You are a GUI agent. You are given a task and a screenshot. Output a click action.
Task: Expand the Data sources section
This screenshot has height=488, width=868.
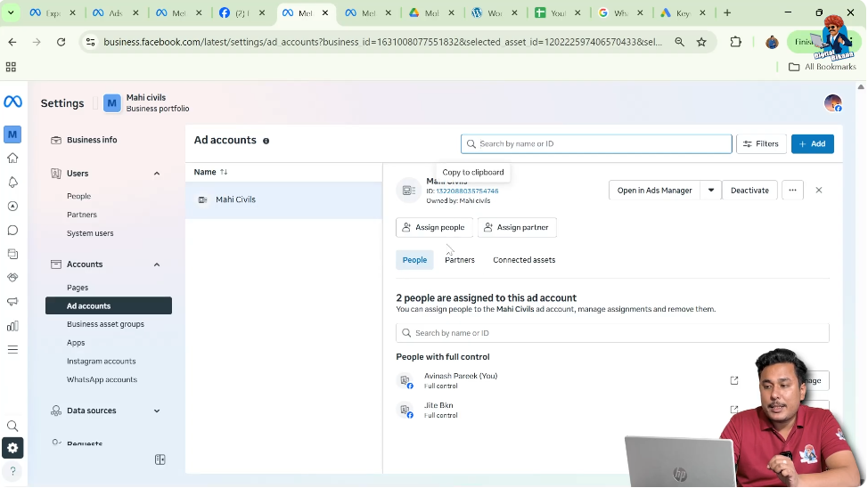(x=157, y=411)
